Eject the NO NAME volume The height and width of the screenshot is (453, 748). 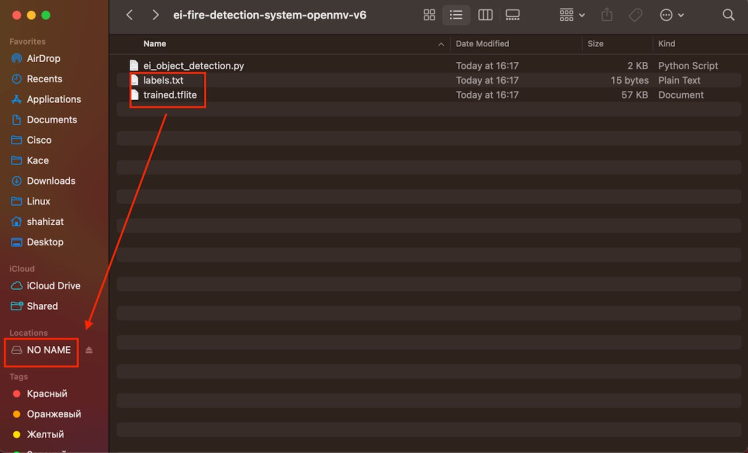click(89, 350)
